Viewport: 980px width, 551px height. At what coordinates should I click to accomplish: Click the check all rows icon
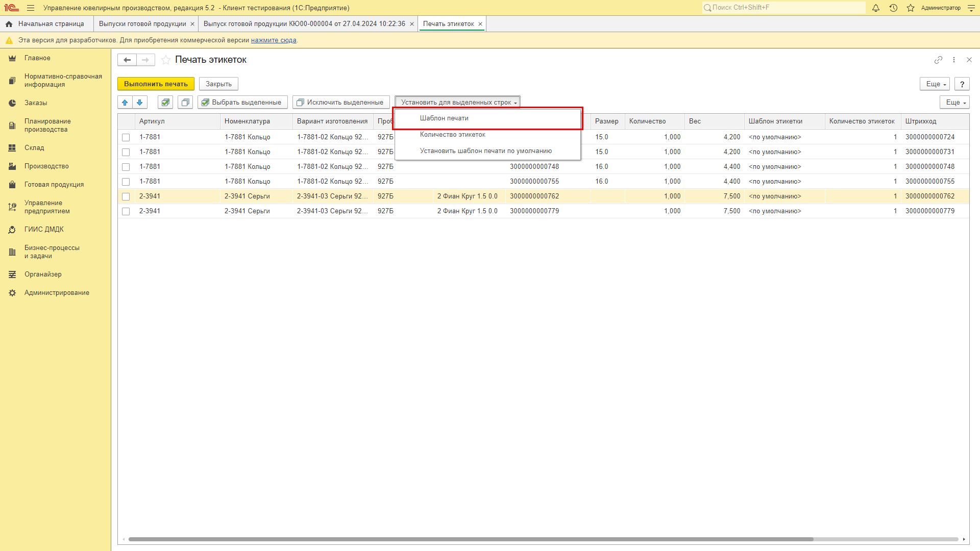coord(165,103)
